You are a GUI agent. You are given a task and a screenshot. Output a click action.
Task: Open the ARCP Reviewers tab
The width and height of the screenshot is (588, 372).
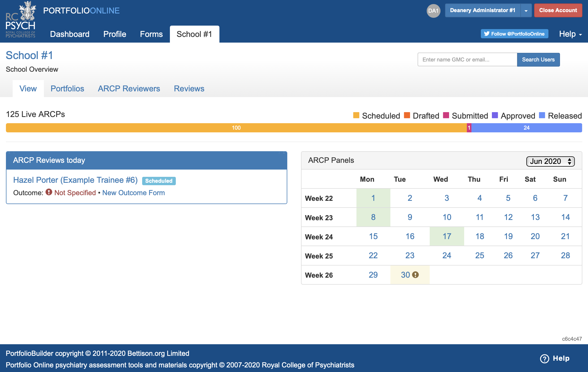coord(129,89)
